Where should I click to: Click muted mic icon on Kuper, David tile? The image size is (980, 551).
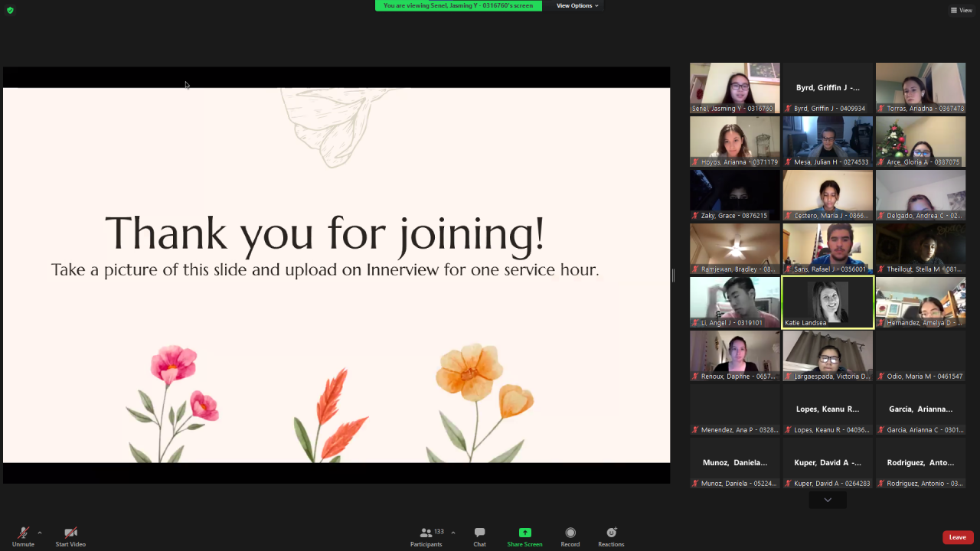coord(789,484)
